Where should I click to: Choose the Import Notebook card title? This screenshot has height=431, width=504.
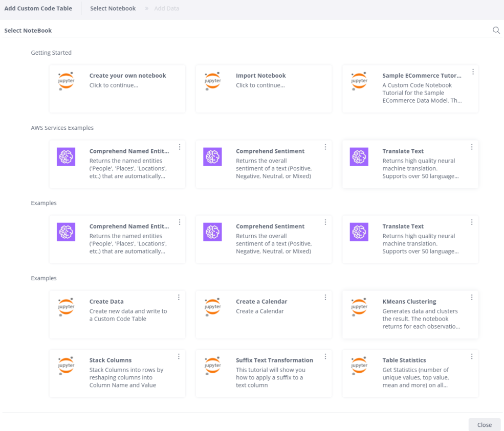tap(260, 76)
